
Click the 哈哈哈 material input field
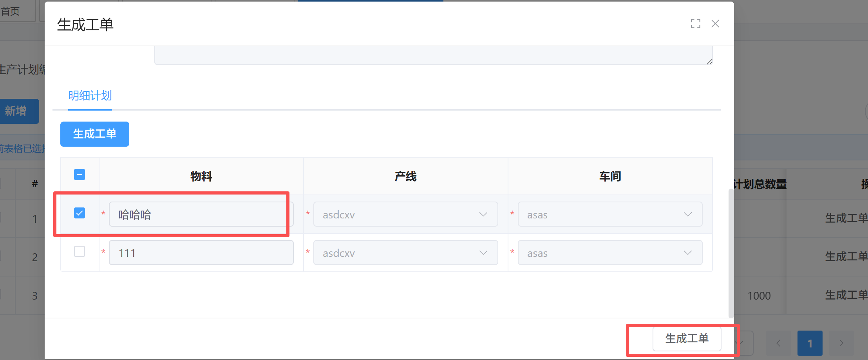click(201, 215)
